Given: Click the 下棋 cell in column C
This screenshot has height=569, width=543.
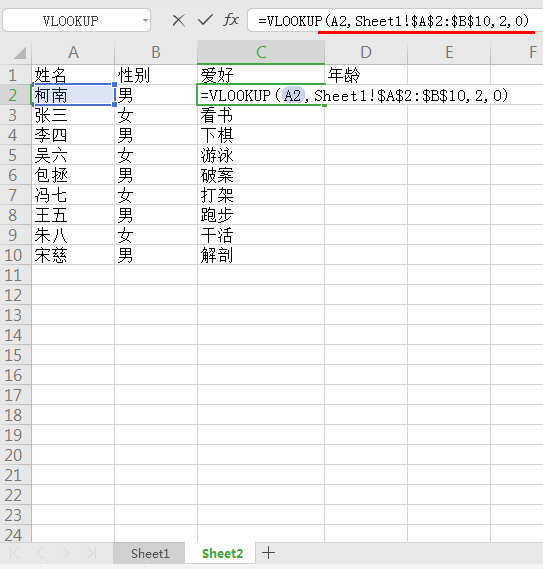Looking at the screenshot, I should pyautogui.click(x=261, y=135).
